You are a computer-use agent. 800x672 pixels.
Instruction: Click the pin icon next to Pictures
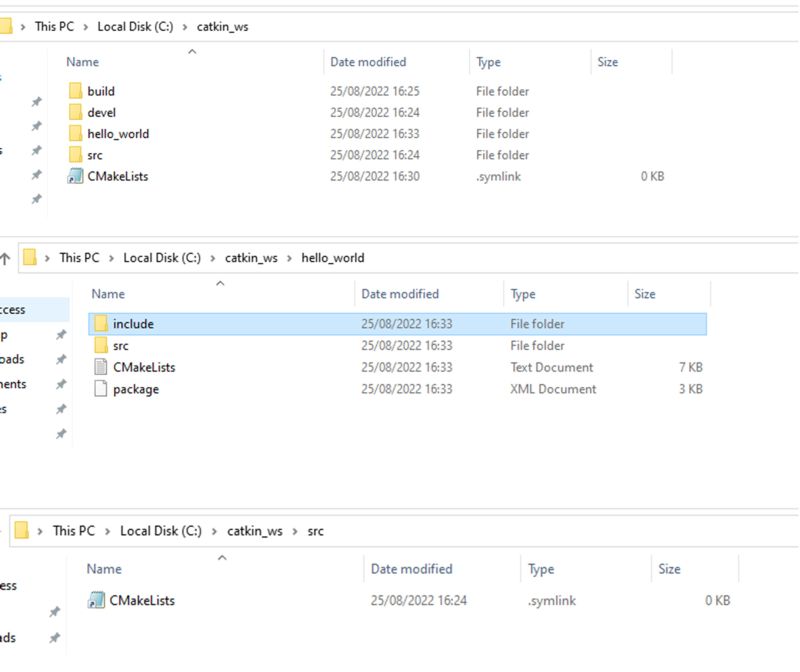tap(61, 407)
